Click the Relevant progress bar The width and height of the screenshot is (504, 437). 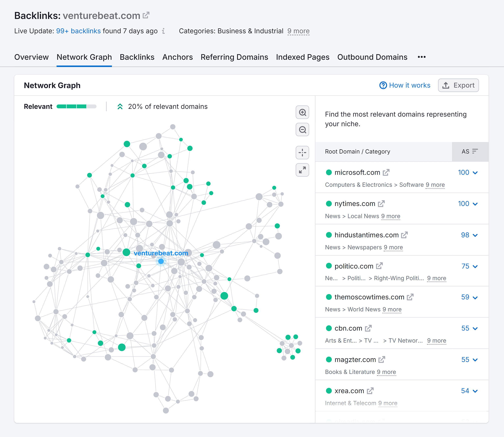pos(76,107)
